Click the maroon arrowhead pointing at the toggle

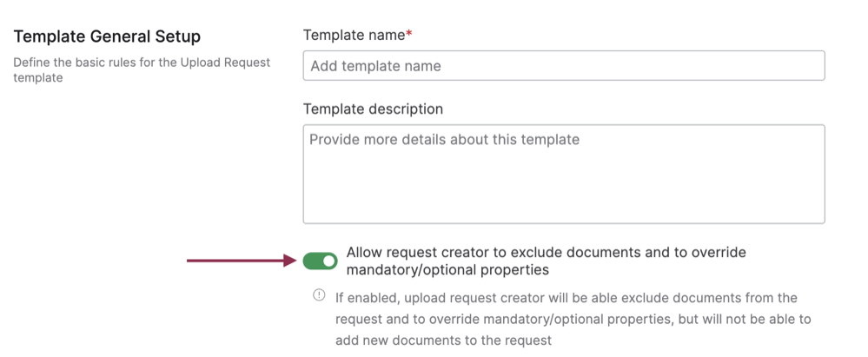293,260
